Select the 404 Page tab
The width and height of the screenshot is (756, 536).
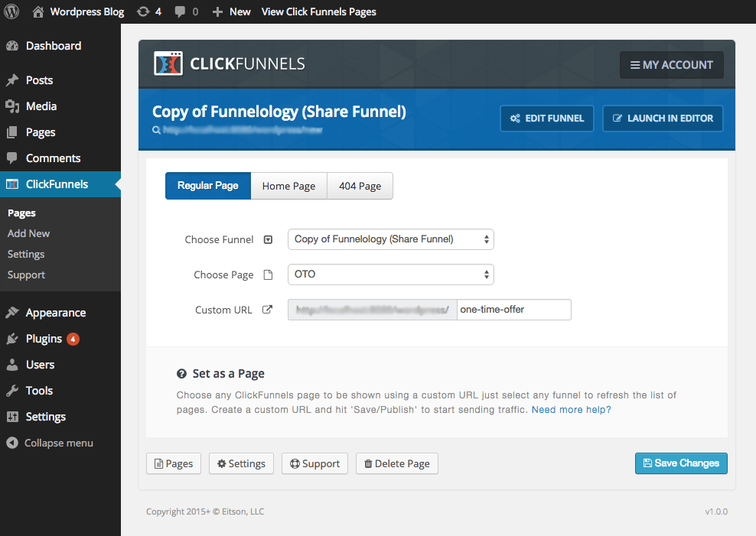360,186
